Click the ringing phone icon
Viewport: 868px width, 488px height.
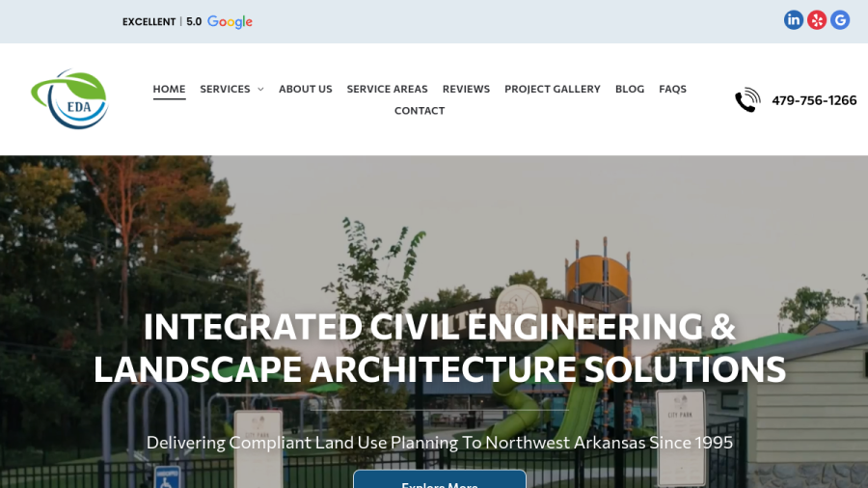747,99
